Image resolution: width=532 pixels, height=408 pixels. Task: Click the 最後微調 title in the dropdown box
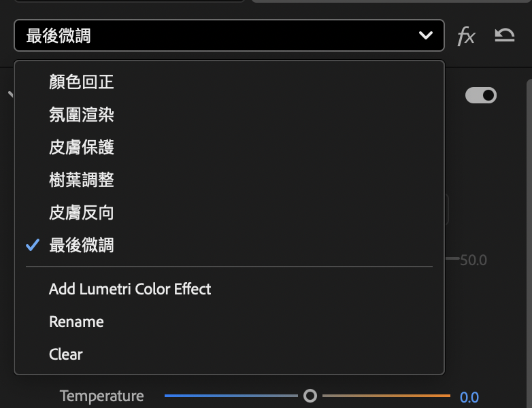tap(59, 36)
